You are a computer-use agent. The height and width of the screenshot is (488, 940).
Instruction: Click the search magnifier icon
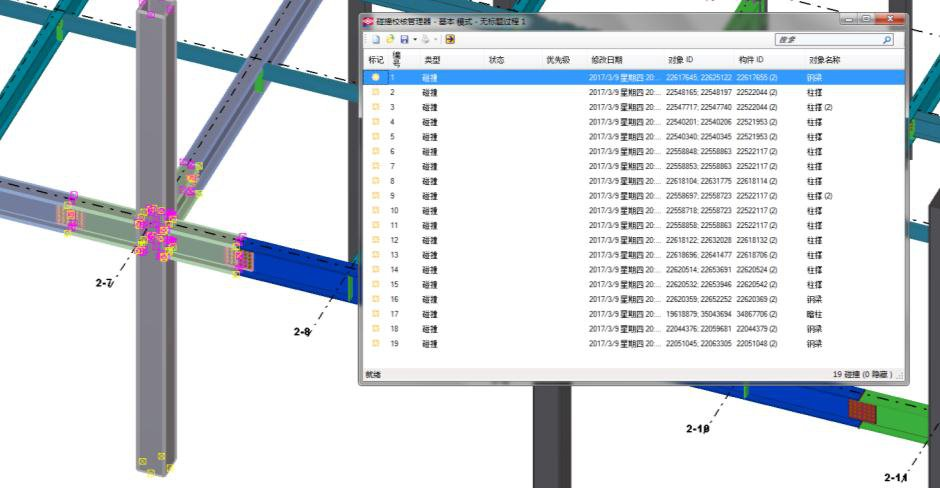coord(887,40)
